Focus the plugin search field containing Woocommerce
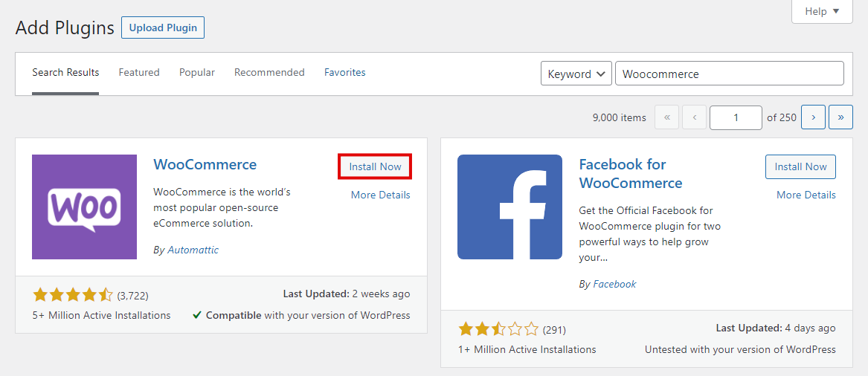Viewport: 868px width, 376px height. pos(730,74)
